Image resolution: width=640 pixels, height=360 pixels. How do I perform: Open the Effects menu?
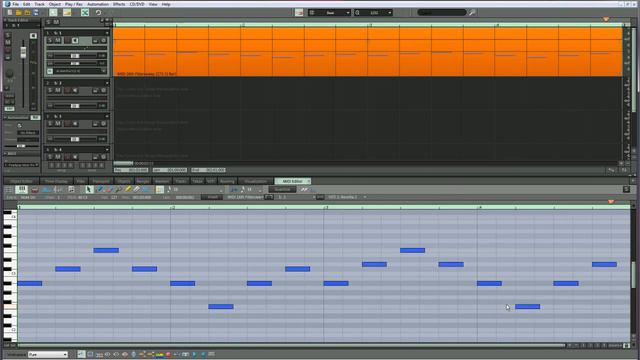[119, 4]
